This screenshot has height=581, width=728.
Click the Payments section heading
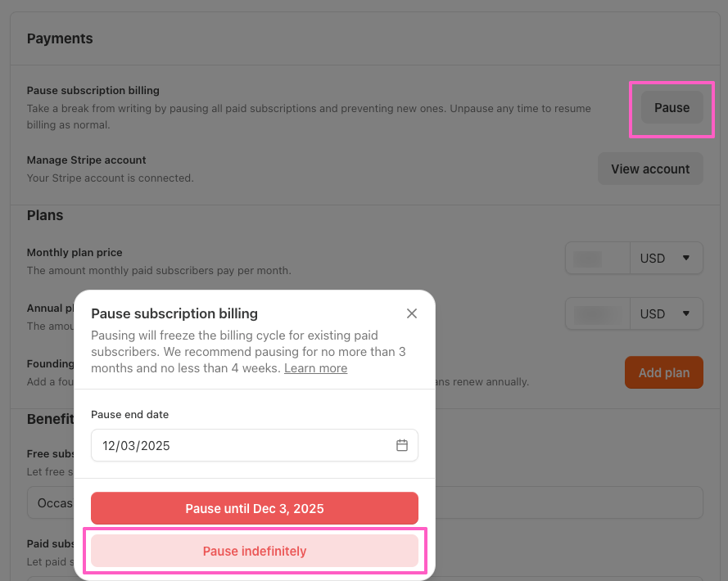point(60,38)
